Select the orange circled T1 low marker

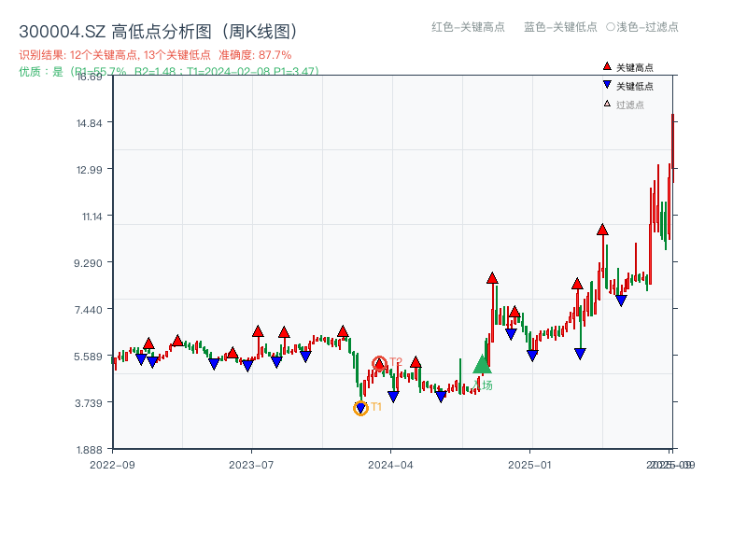[x=360, y=408]
